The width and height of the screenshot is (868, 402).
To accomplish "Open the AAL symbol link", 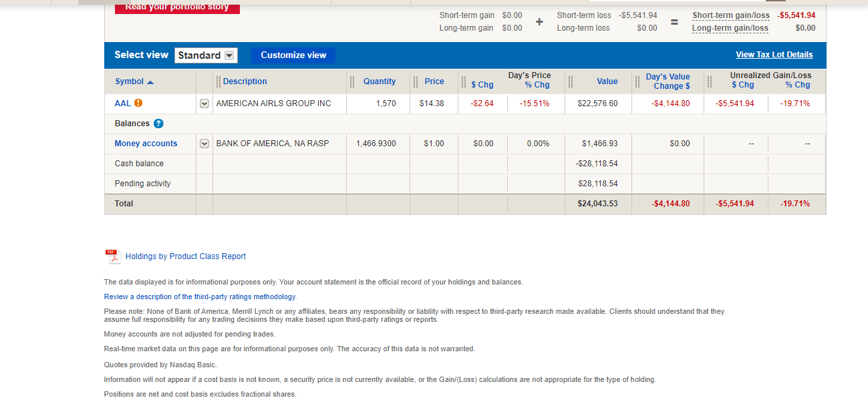I will (122, 104).
